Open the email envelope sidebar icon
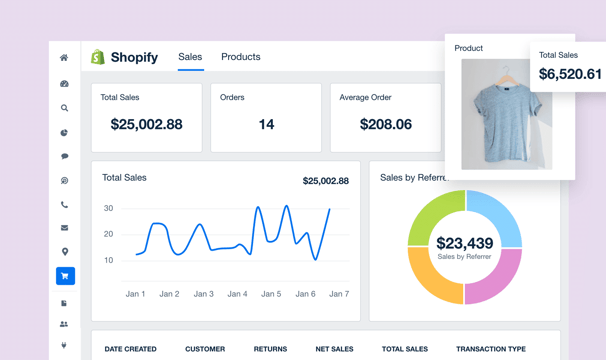606x360 pixels. click(65, 228)
